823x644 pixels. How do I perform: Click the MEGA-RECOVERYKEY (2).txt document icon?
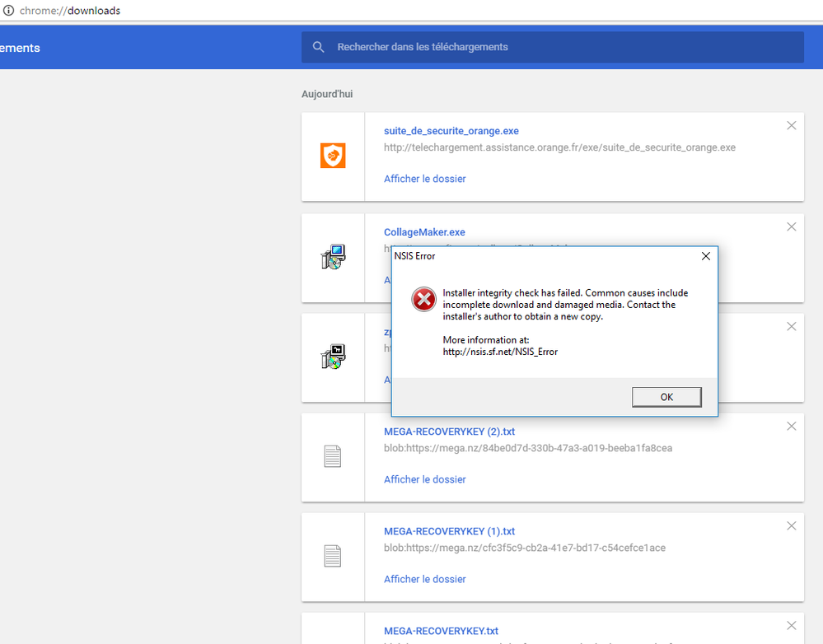[333, 456]
